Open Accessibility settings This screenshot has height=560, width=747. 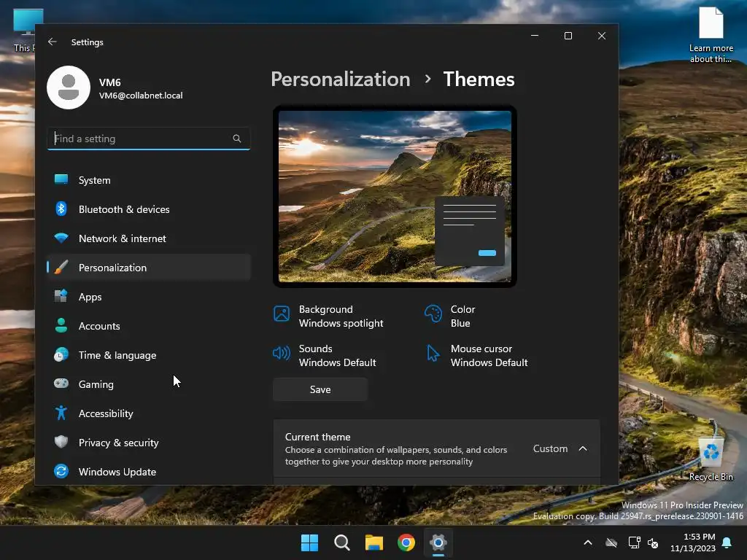(x=149, y=413)
